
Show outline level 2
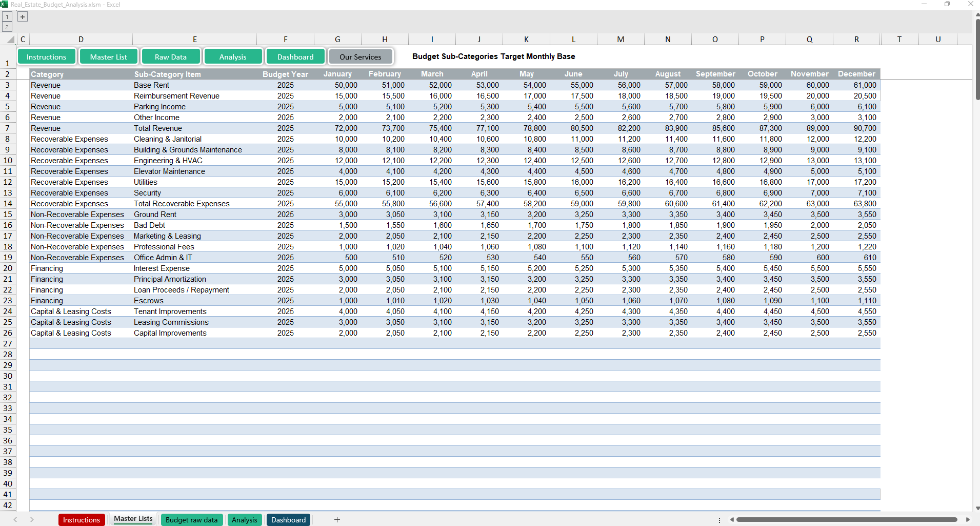(x=7, y=27)
